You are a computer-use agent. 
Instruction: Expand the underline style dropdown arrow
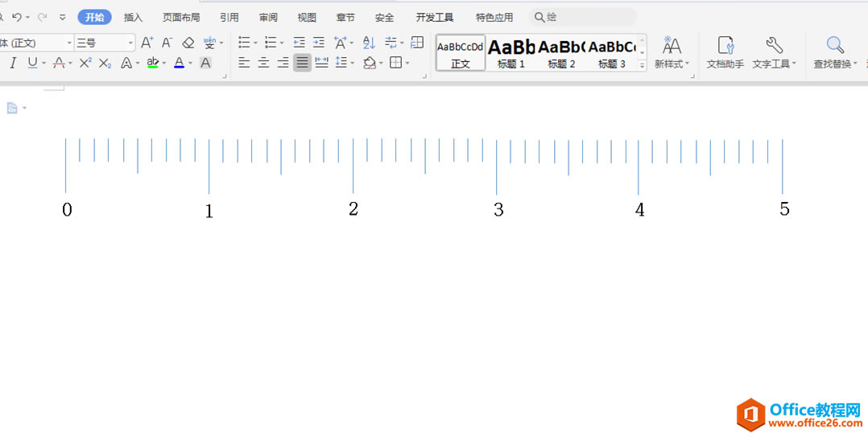click(44, 63)
